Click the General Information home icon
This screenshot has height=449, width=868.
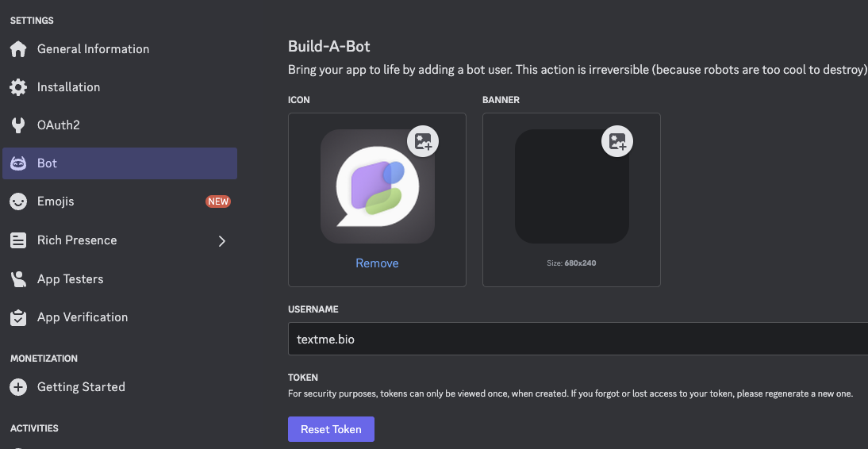pos(18,49)
